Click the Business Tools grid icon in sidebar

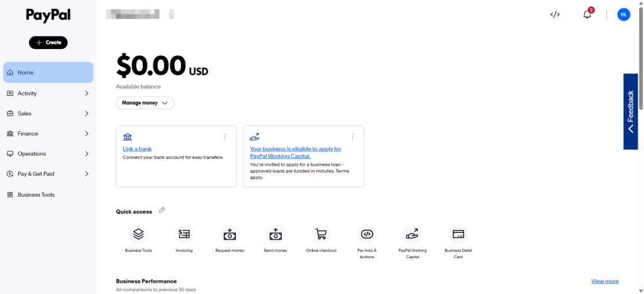tap(10, 195)
